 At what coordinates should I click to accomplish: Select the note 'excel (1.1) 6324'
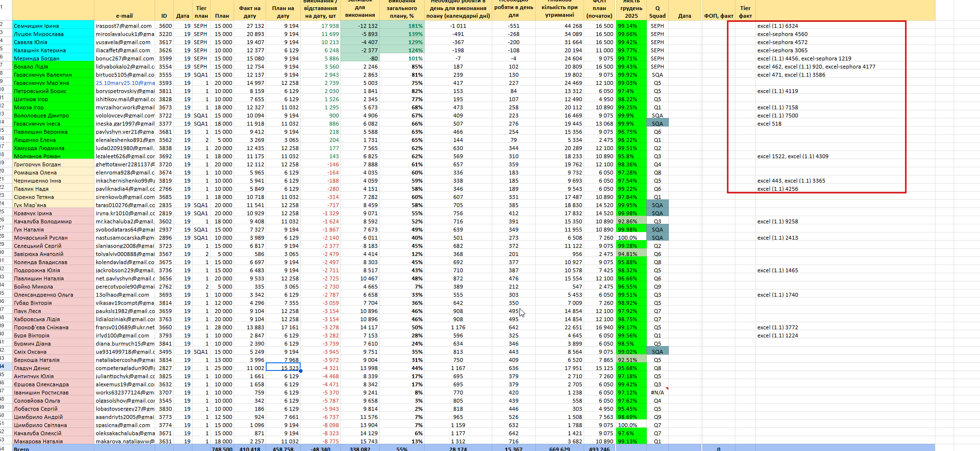[x=777, y=26]
